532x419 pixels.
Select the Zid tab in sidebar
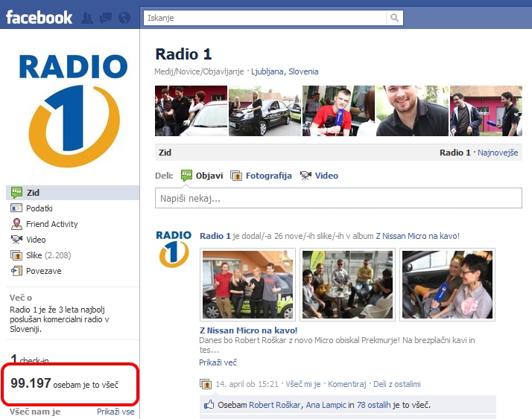(x=72, y=193)
